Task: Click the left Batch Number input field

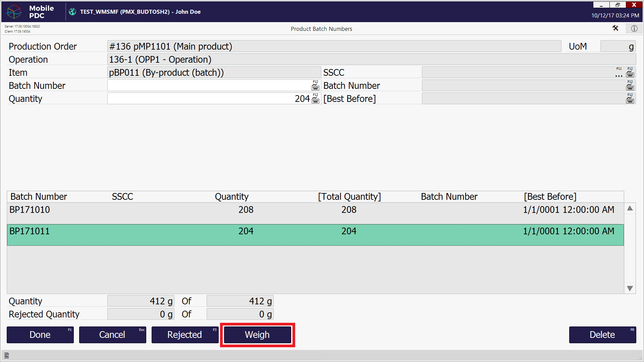Action: (x=208, y=86)
